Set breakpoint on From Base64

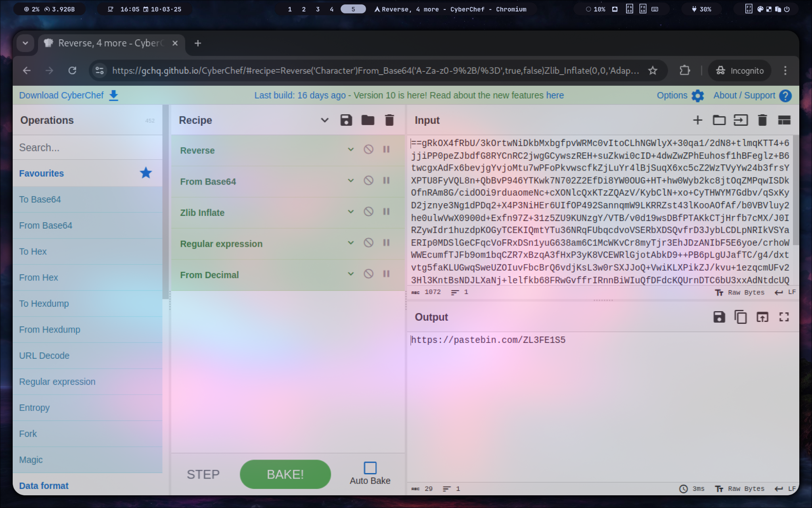pyautogui.click(x=386, y=181)
